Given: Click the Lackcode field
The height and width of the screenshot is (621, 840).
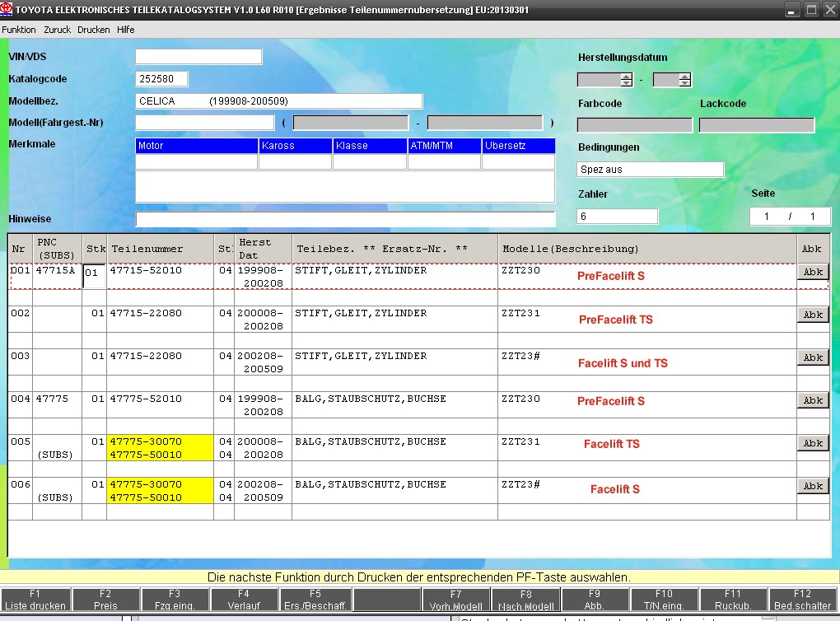Looking at the screenshot, I should click(x=757, y=125).
